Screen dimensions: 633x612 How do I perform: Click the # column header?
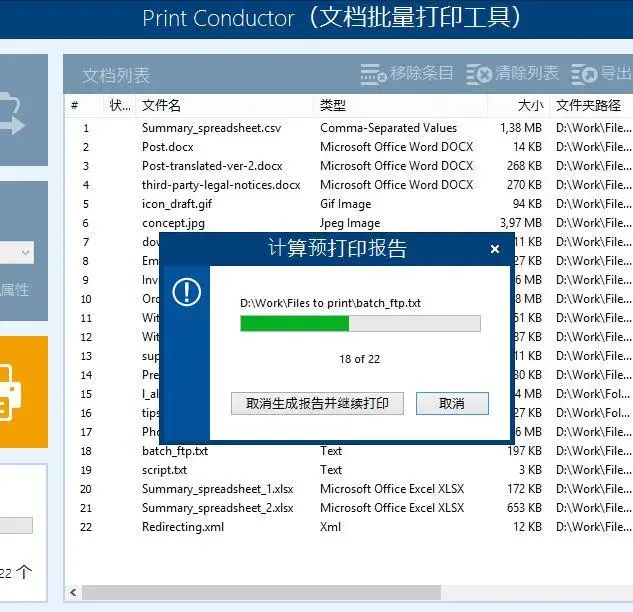pos(83,106)
